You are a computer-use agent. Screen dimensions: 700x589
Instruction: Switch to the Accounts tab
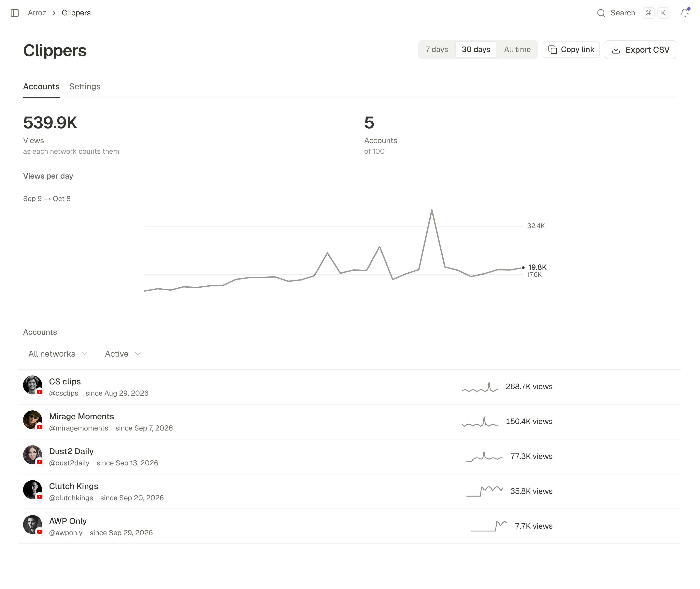coord(41,87)
